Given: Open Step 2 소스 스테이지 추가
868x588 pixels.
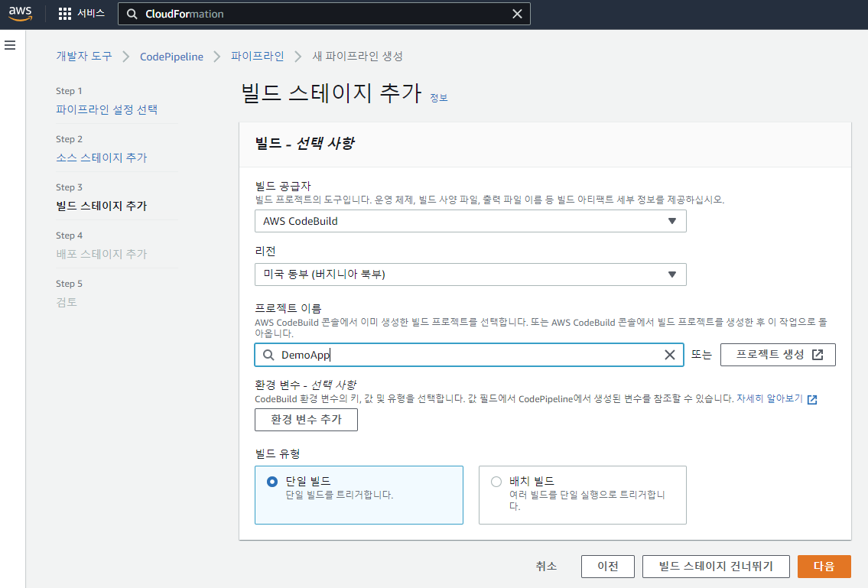Looking at the screenshot, I should (x=101, y=158).
